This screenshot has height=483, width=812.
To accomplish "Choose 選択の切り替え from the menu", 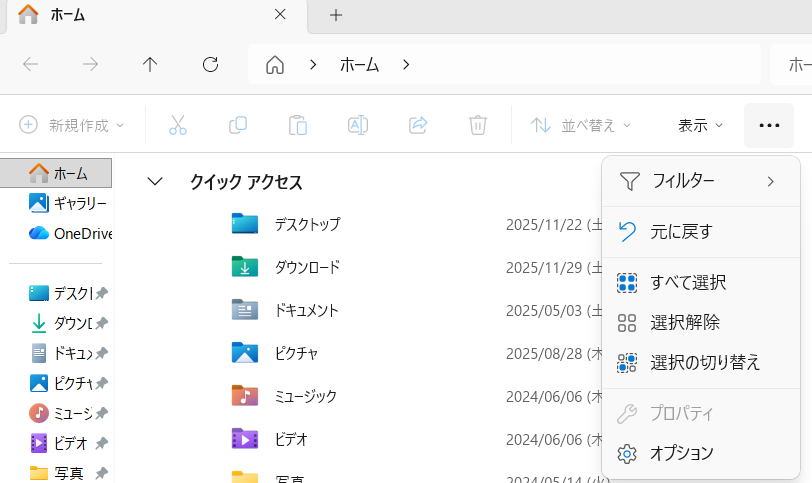I will (x=701, y=362).
